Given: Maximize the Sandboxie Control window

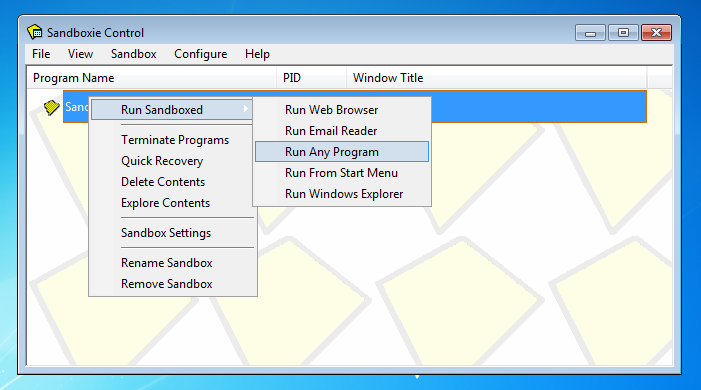Looking at the screenshot, I should (623, 33).
